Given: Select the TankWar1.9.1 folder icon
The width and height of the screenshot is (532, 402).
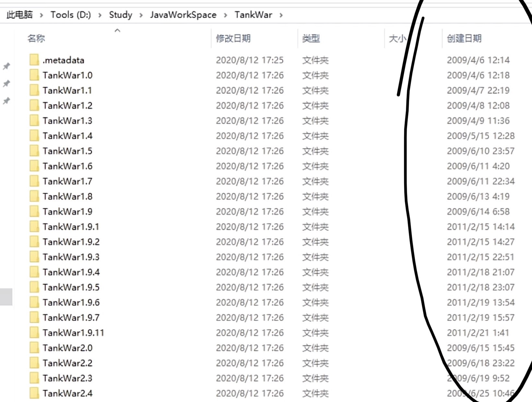Looking at the screenshot, I should pos(34,226).
